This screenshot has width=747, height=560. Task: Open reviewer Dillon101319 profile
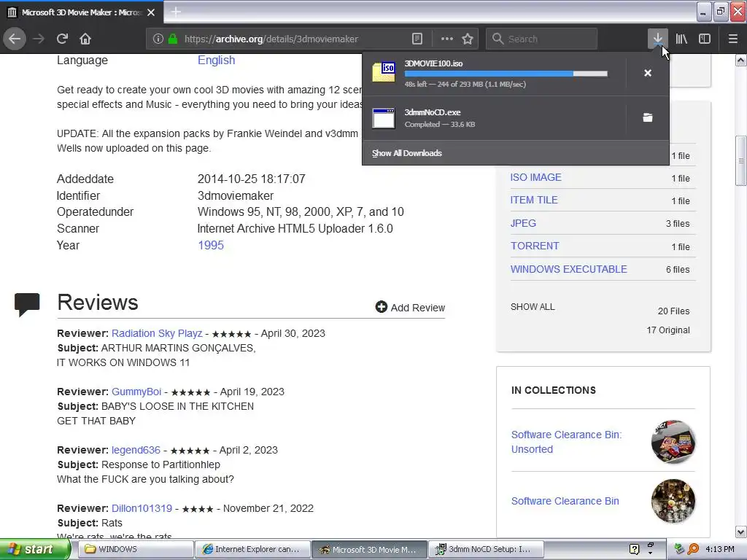pos(142,508)
